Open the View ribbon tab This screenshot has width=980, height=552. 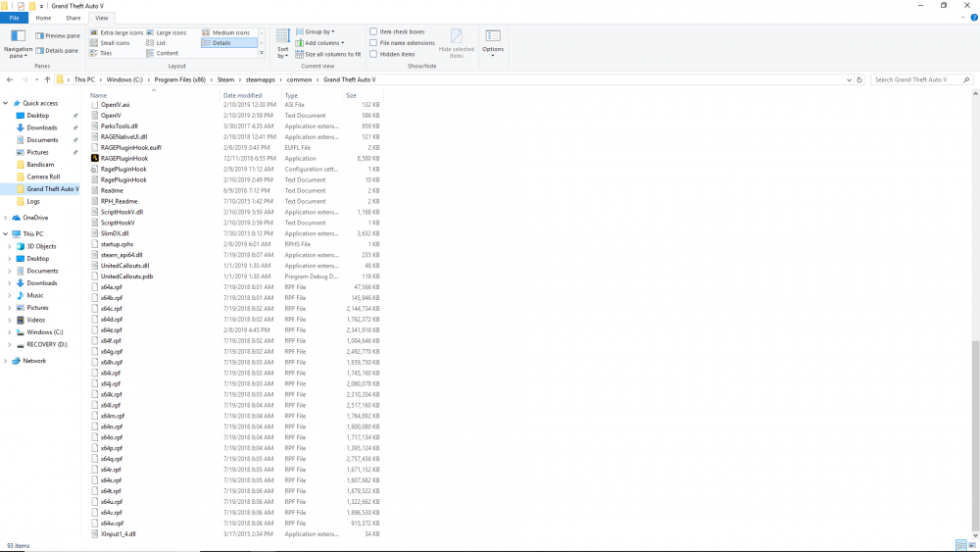102,18
